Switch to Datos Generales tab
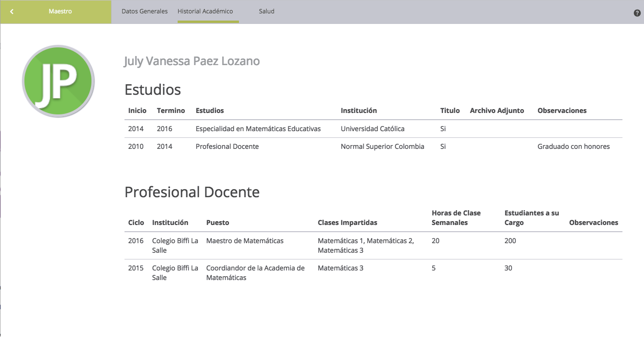The image size is (644, 337). click(x=145, y=11)
